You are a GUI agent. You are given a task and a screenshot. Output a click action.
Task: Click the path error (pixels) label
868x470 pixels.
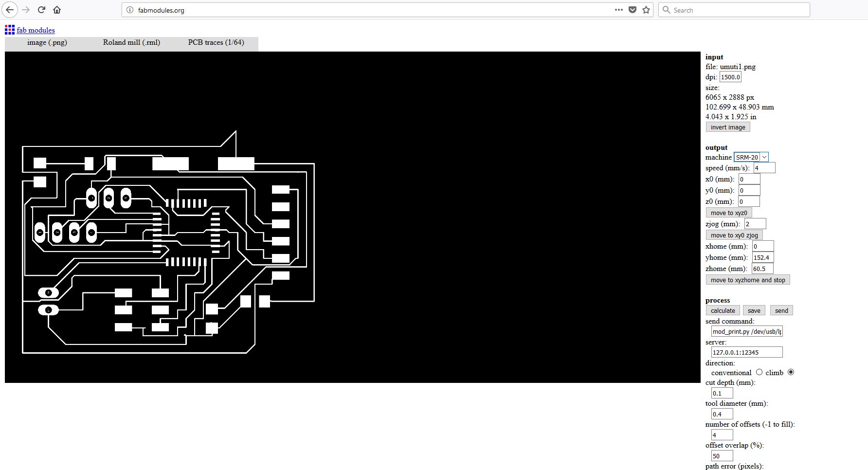click(734, 466)
